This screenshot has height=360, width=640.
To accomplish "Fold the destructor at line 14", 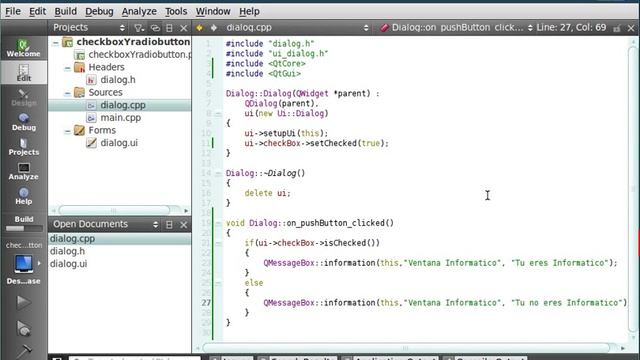I will tap(218, 174).
